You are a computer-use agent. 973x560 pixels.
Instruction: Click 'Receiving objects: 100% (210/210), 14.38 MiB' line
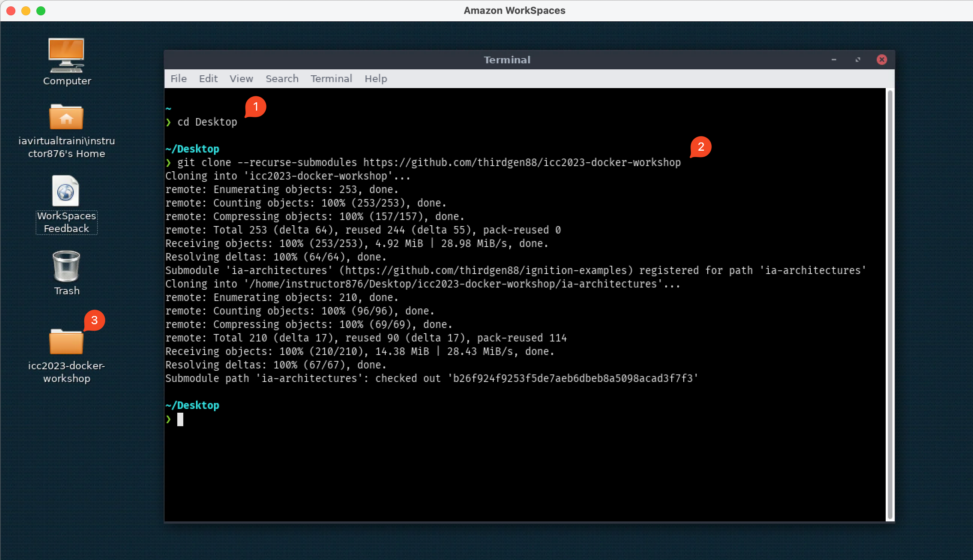359,351
